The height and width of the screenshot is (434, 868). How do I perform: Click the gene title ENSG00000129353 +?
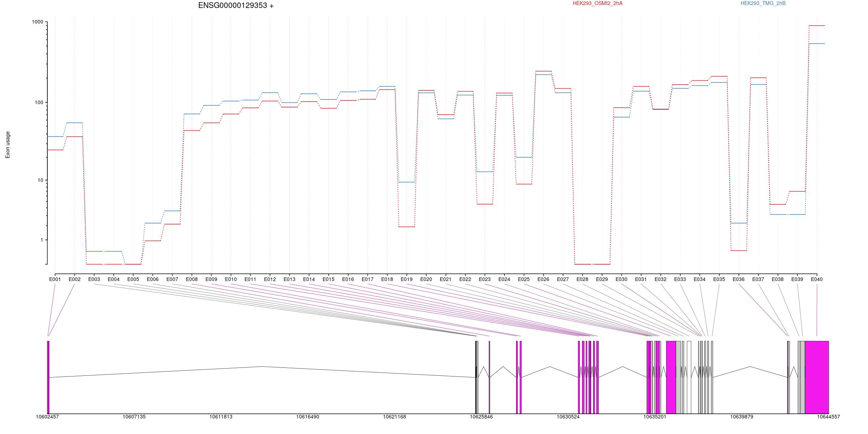[236, 5]
